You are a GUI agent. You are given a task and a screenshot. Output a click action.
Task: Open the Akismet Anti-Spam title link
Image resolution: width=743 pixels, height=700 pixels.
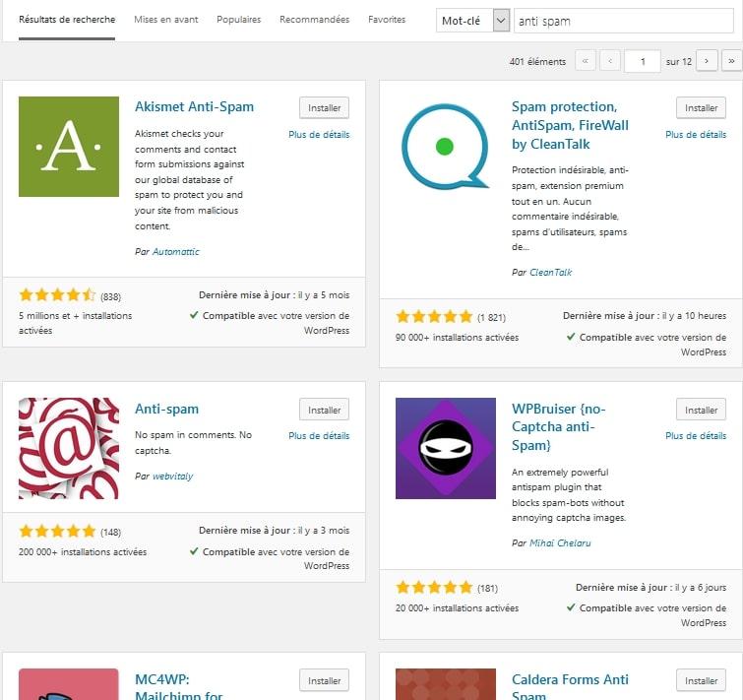(x=194, y=106)
